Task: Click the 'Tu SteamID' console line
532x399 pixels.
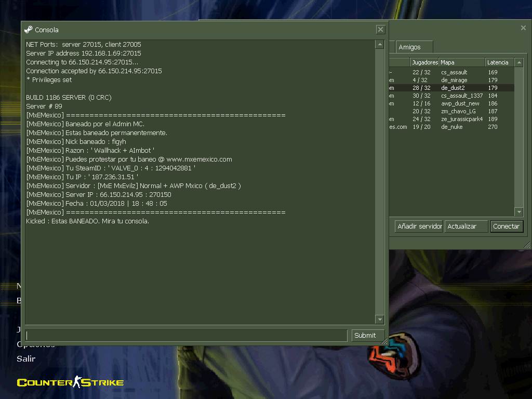Action: pyautogui.click(x=111, y=168)
